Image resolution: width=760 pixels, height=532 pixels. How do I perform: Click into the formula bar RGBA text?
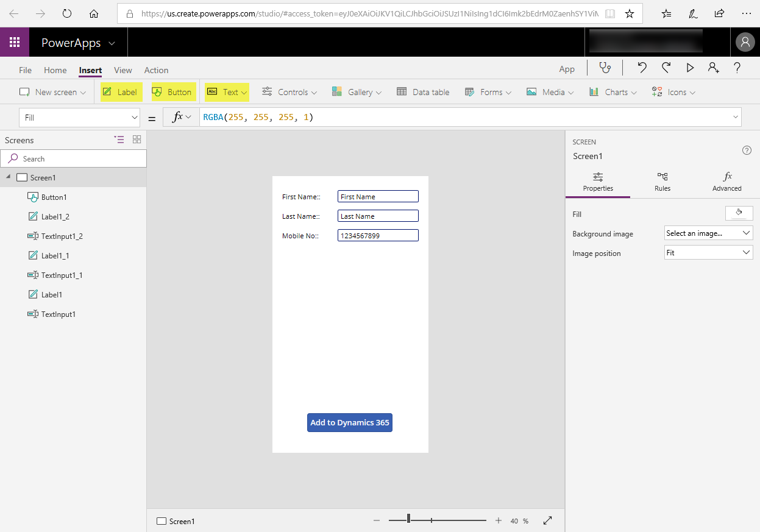pos(258,117)
